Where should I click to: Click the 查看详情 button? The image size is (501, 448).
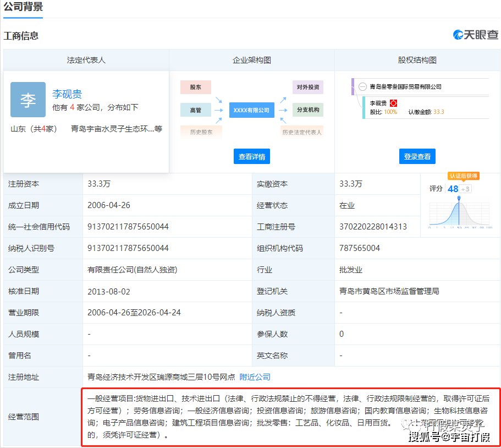252,156
